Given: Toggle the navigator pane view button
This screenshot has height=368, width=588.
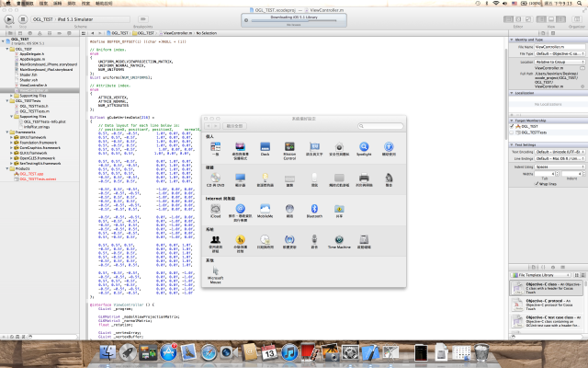Looking at the screenshot, I should click(x=541, y=19).
